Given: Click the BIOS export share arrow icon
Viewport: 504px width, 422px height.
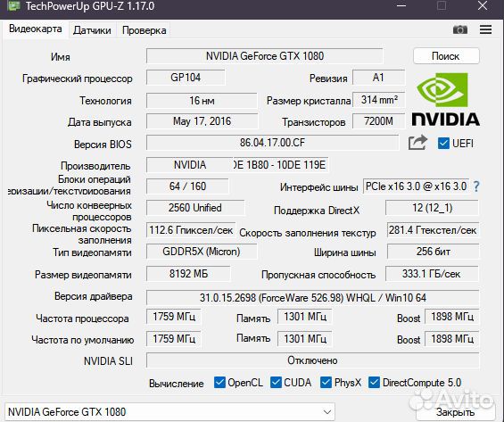Looking at the screenshot, I should 417,143.
